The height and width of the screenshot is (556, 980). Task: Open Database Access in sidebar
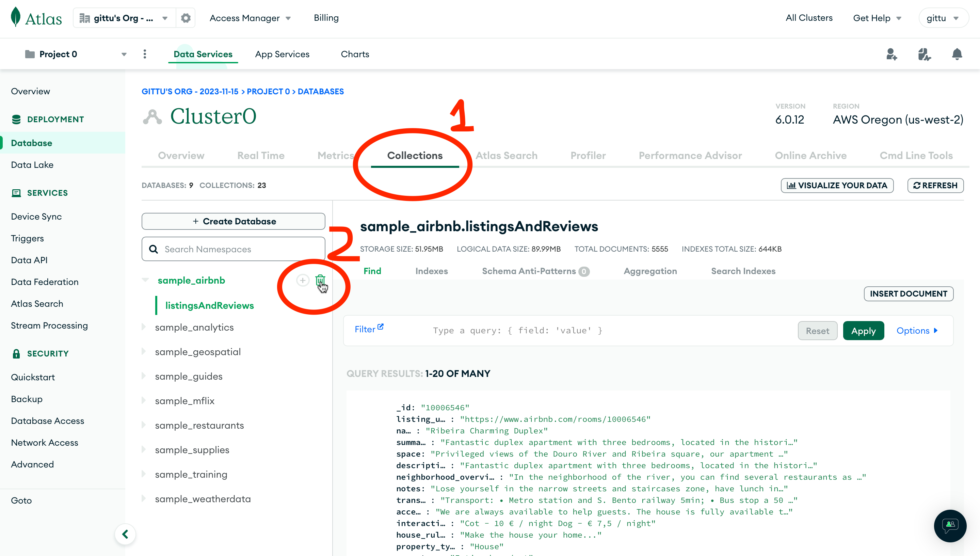pos(47,421)
